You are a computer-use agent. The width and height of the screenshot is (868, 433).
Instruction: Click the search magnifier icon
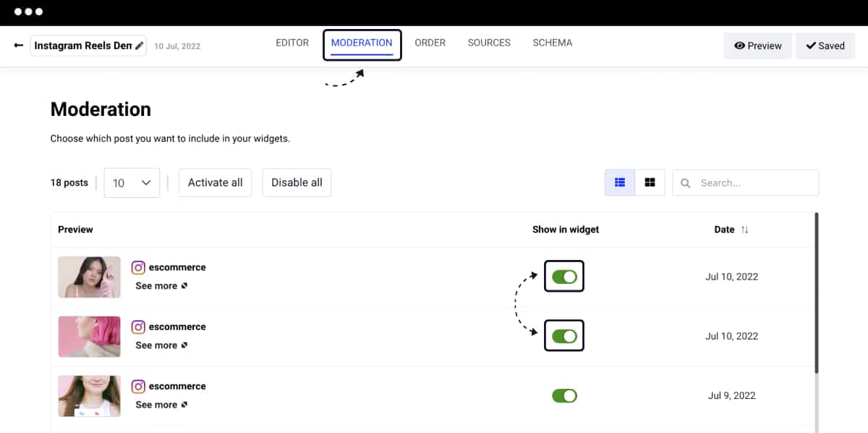[686, 183]
